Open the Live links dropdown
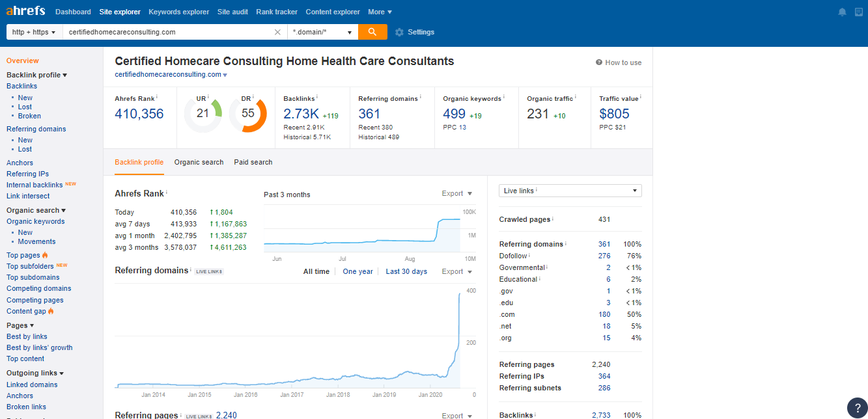Viewport: 868px width, 419px height. [x=570, y=191]
